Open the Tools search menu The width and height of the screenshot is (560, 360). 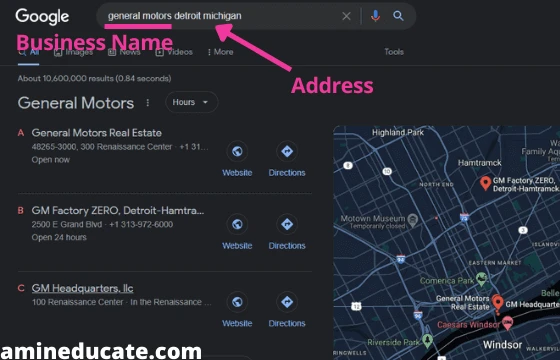pyautogui.click(x=394, y=52)
